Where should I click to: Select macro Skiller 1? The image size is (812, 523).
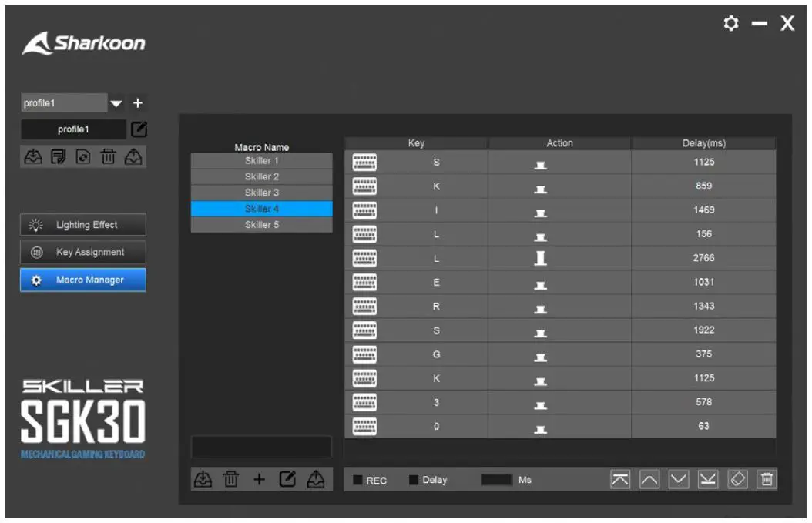pyautogui.click(x=261, y=160)
